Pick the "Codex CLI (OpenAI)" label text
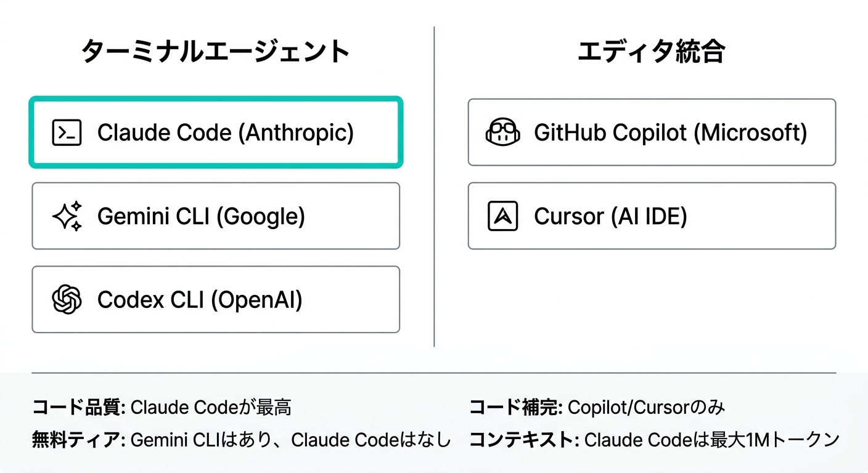Image resolution: width=868 pixels, height=473 pixels. [x=200, y=300]
